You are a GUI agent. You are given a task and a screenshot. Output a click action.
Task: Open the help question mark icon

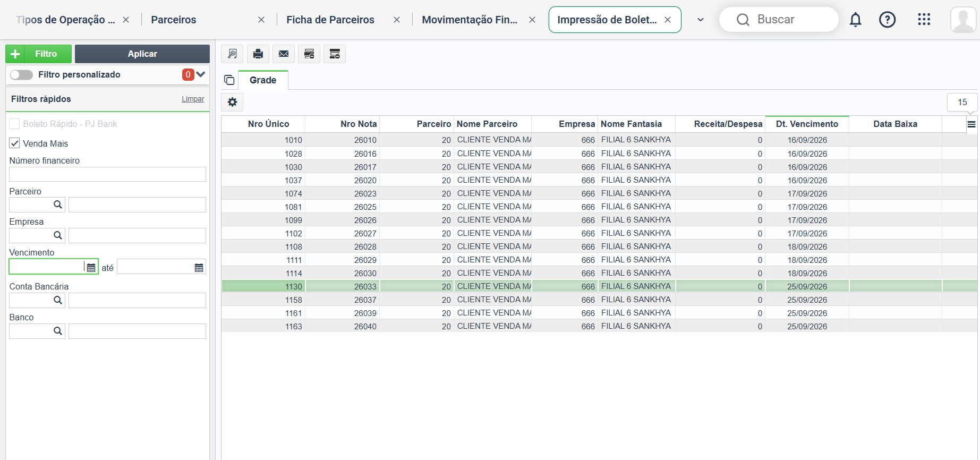point(887,20)
